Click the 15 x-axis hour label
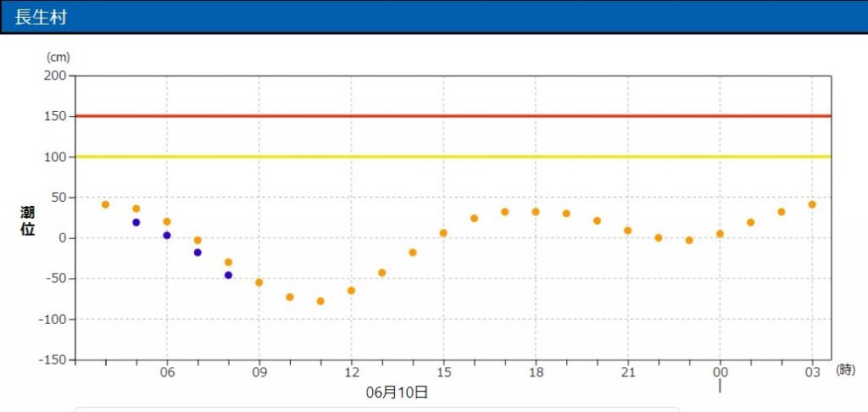 tap(443, 373)
